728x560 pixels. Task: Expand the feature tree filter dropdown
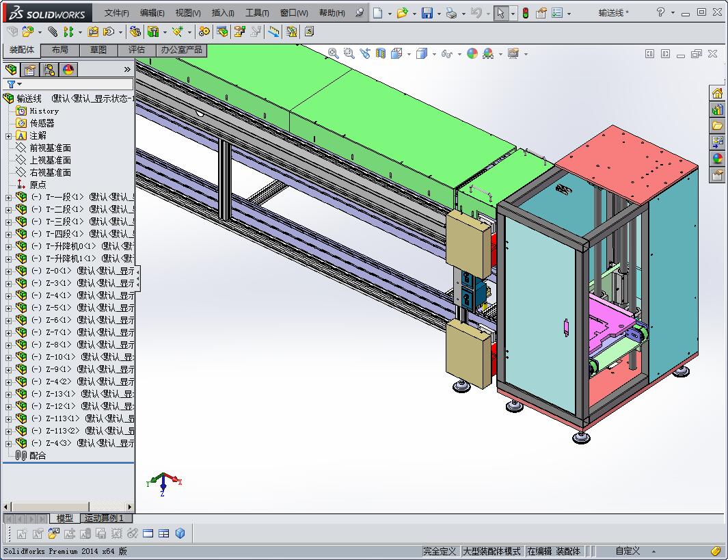pyautogui.click(x=20, y=84)
